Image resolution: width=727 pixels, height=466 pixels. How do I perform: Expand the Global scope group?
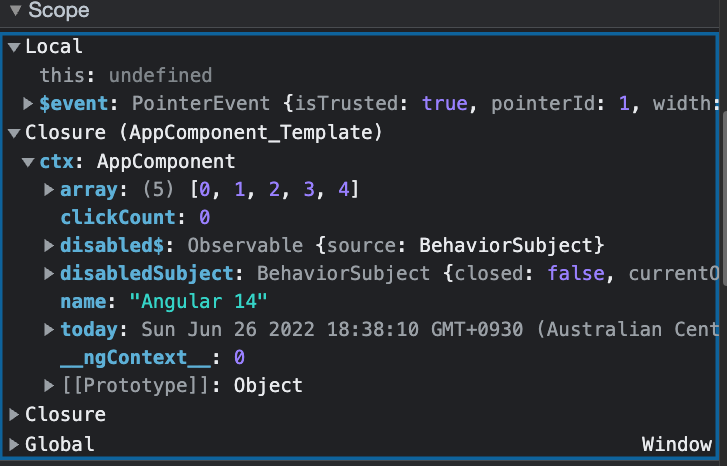(13, 443)
